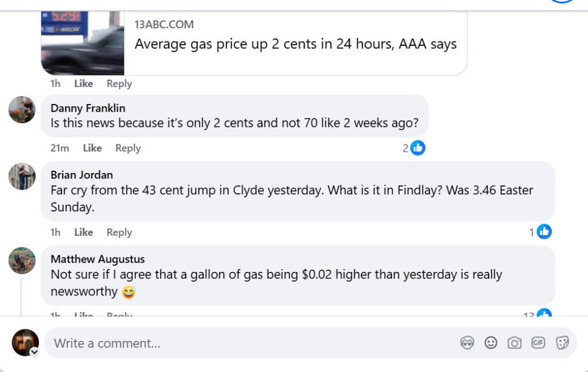Like the 13ABC.COM link comment
The height and width of the screenshot is (372, 588).
click(x=83, y=84)
